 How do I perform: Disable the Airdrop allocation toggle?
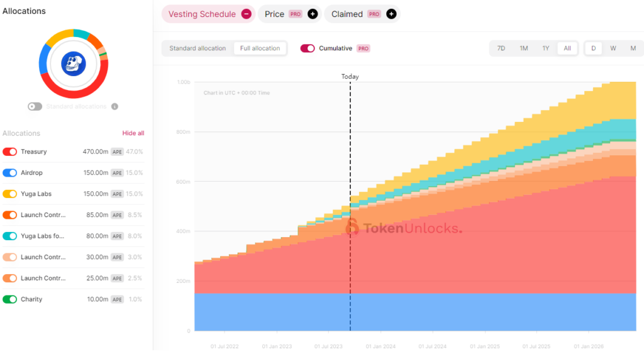point(10,173)
